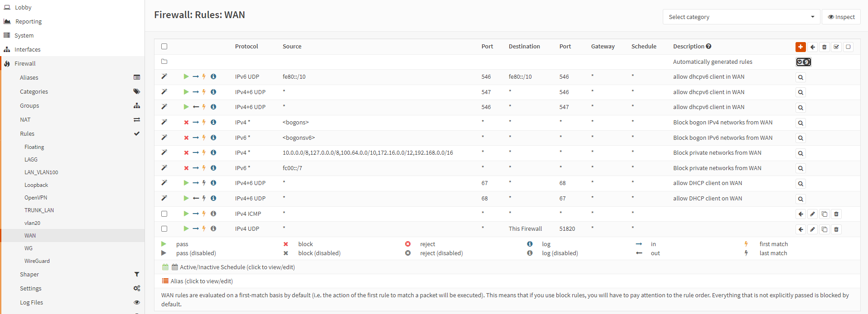Click the <bogons> alias source
This screenshot has width=868, height=314.
coord(295,122)
